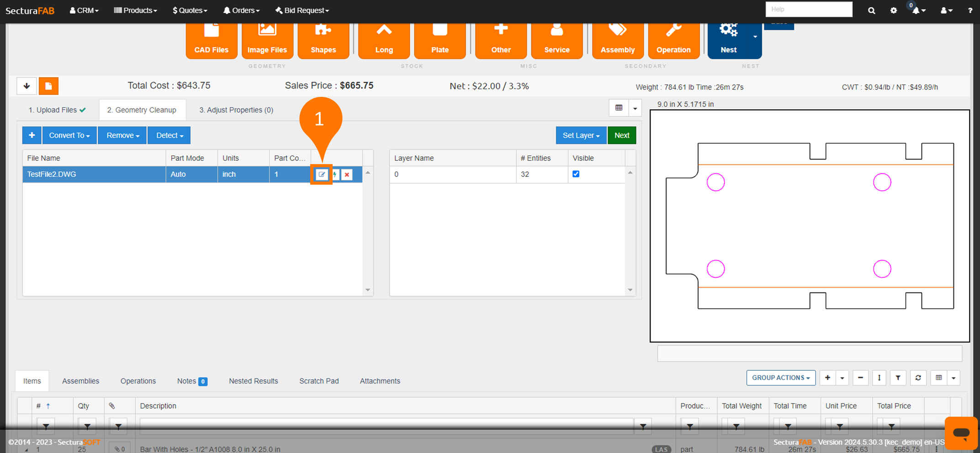This screenshot has height=453, width=980.
Task: Click the help question mark icon
Action: (970, 11)
